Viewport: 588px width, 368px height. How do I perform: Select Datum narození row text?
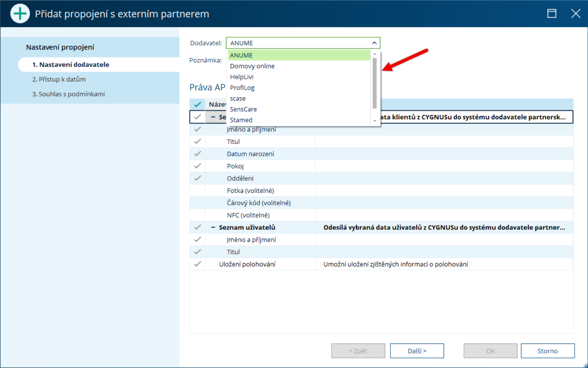click(251, 154)
